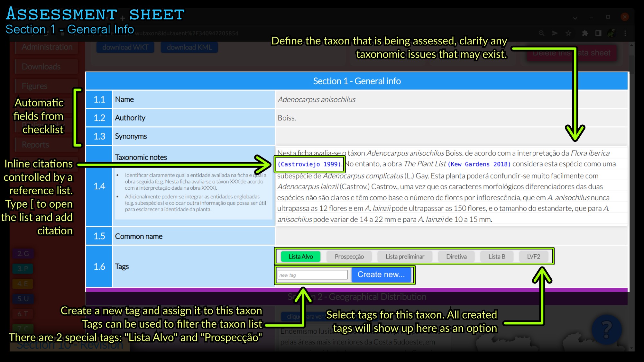Click the share page arrow icon

pyautogui.click(x=555, y=33)
